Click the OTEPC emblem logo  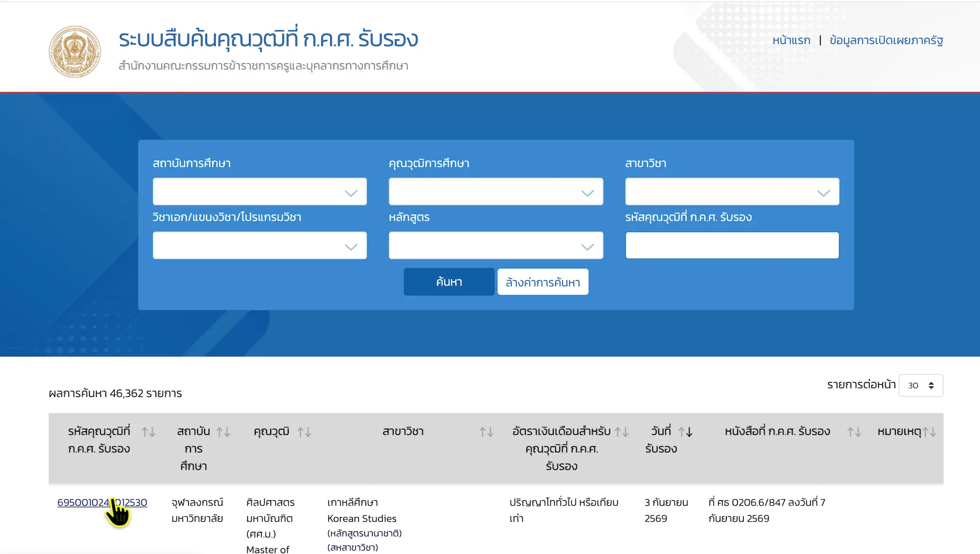point(75,52)
